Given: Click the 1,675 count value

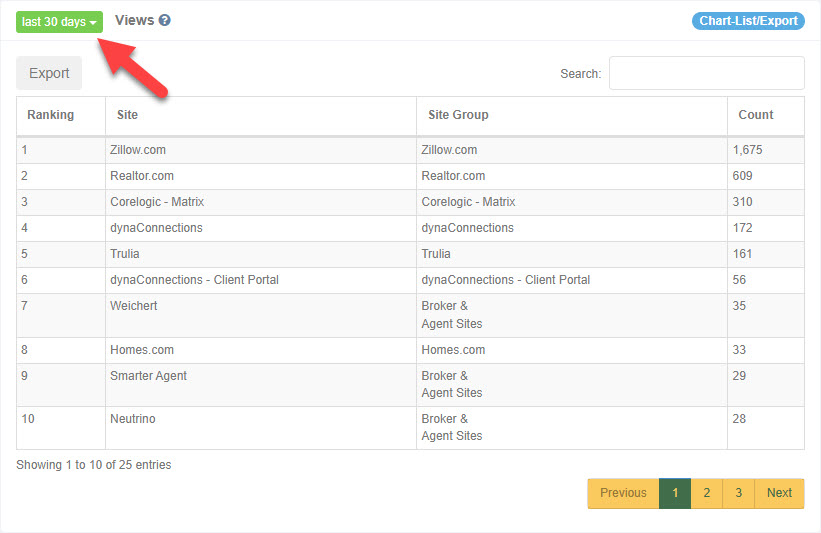Looking at the screenshot, I should coord(747,150).
